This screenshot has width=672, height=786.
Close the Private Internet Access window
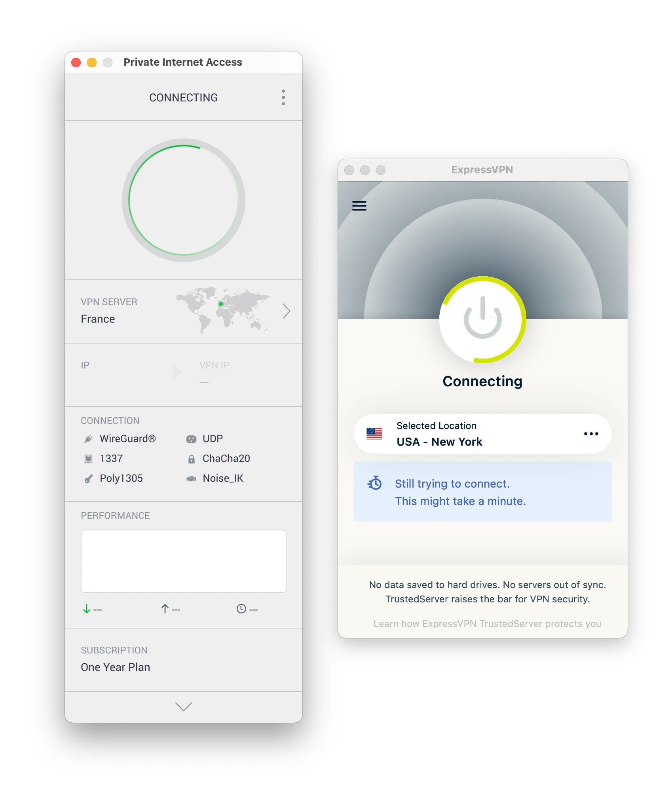point(76,63)
